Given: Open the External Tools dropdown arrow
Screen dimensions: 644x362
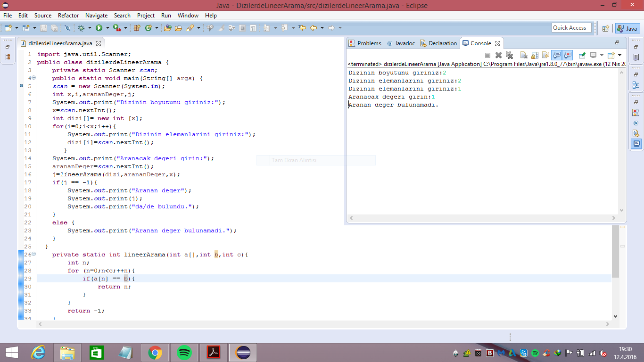Looking at the screenshot, I should click(x=125, y=28).
